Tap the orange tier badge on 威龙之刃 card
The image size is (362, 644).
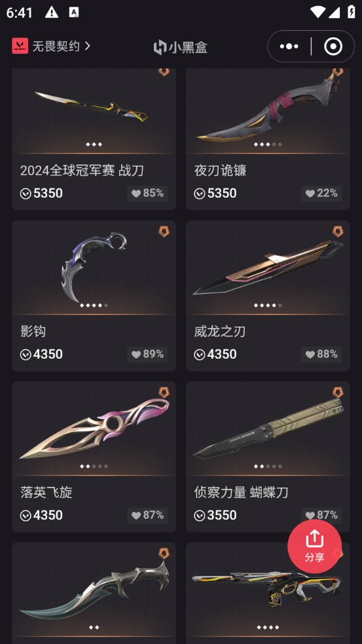(338, 231)
